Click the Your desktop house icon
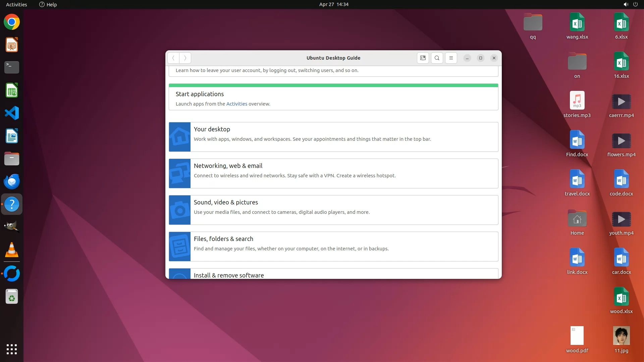This screenshot has height=362, width=644. click(180, 137)
